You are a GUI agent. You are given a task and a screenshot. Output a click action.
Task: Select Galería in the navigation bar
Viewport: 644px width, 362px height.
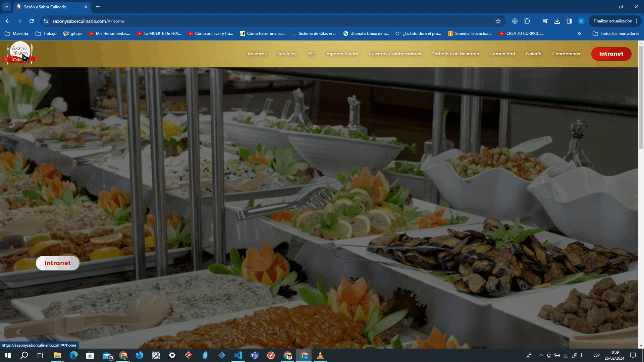pyautogui.click(x=534, y=54)
